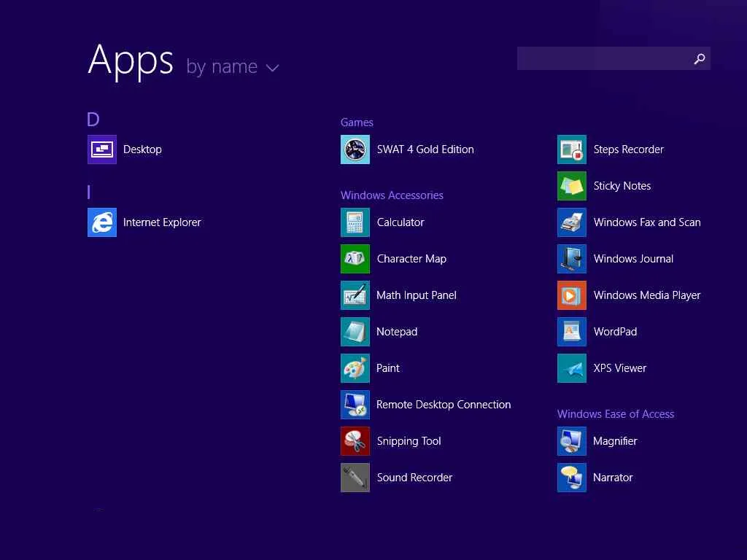
Task: Click the Games group header
Action: 357,122
